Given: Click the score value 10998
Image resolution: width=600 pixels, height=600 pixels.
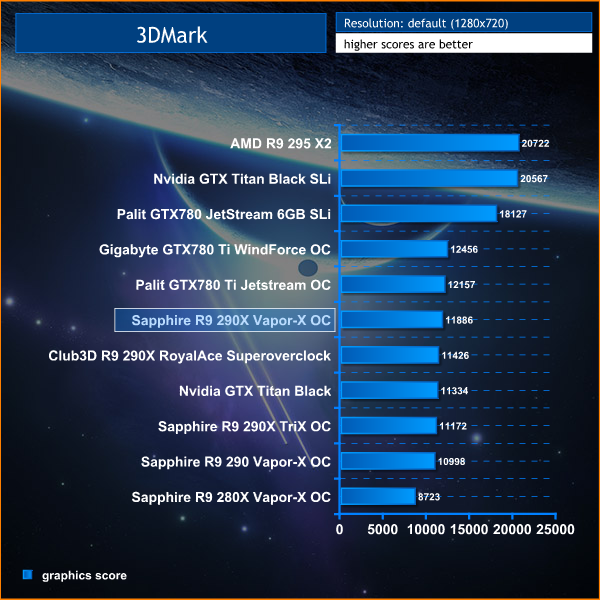Looking at the screenshot, I should click(451, 461).
